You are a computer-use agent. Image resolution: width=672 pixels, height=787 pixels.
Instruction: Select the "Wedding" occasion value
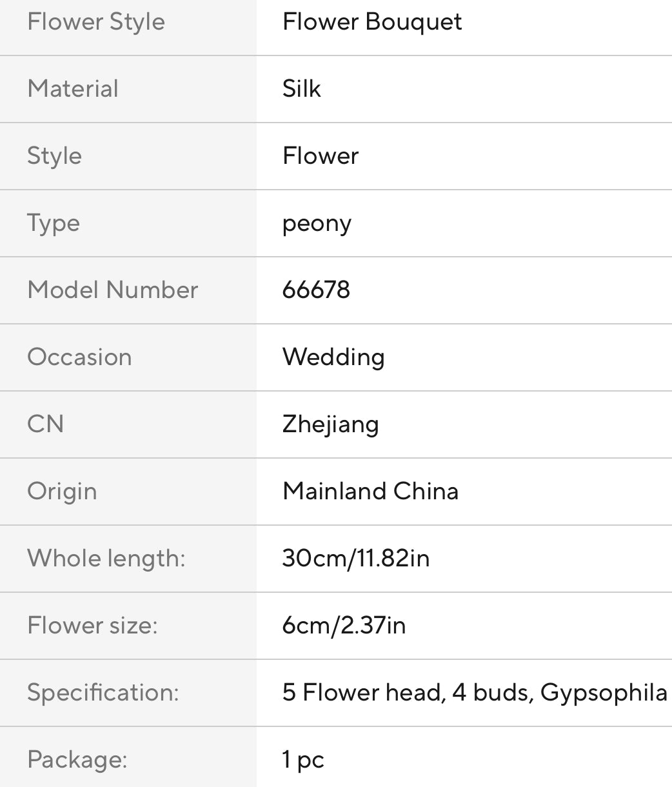point(333,357)
